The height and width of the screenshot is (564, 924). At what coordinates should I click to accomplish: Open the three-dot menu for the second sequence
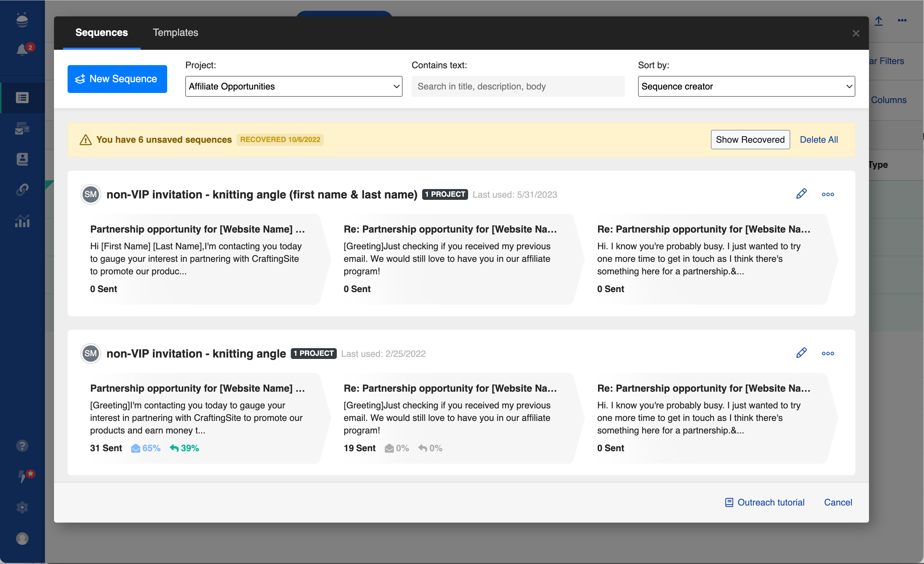tap(828, 353)
